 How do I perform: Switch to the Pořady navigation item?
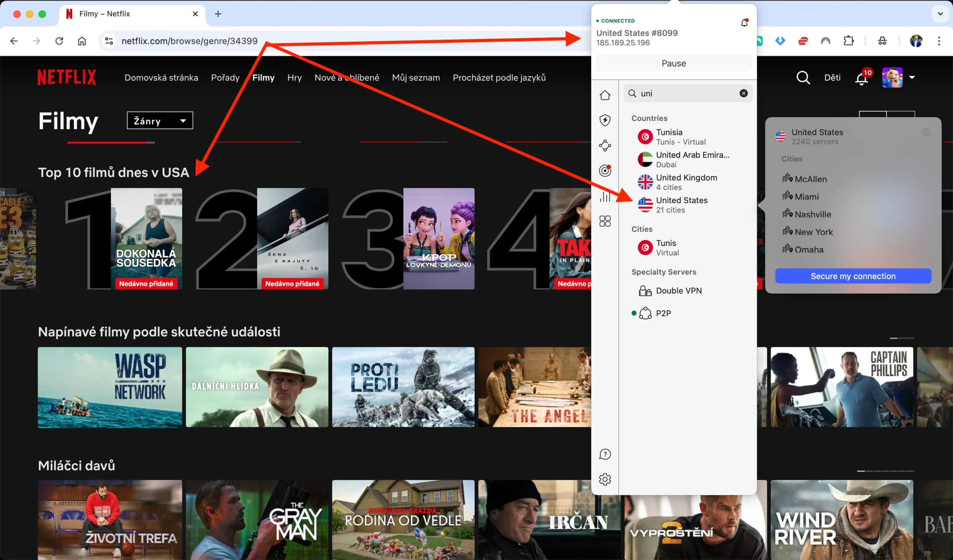pyautogui.click(x=225, y=77)
